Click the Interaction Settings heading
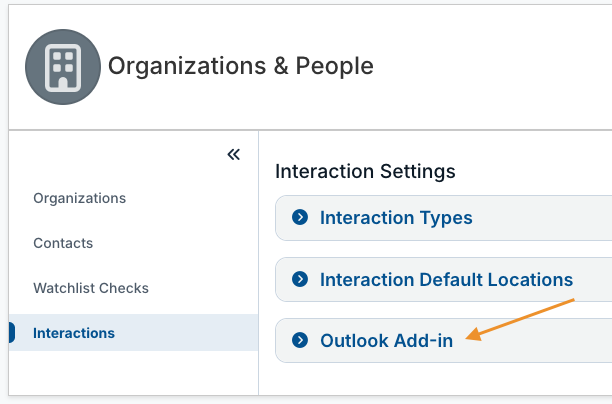Viewport: 612px width, 404px height. (365, 171)
